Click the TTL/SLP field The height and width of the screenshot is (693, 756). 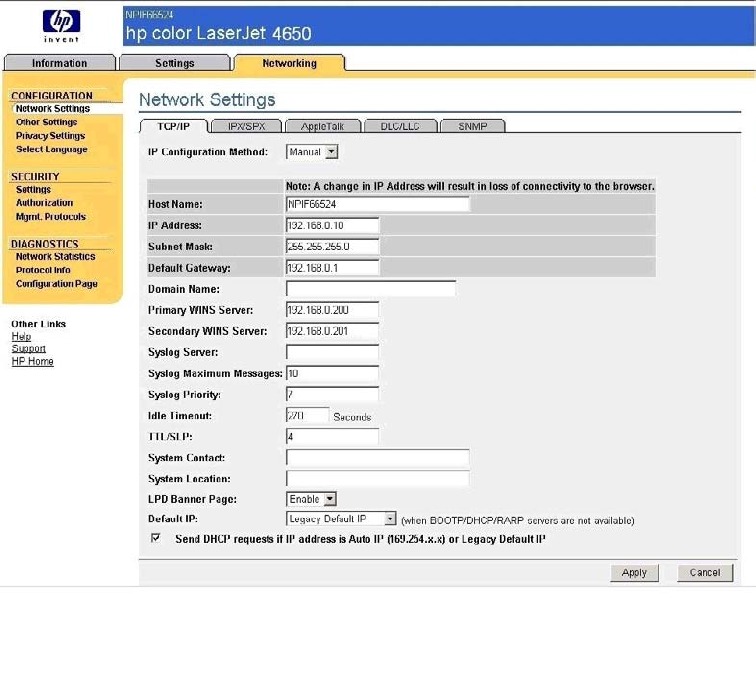pyautogui.click(x=333, y=436)
